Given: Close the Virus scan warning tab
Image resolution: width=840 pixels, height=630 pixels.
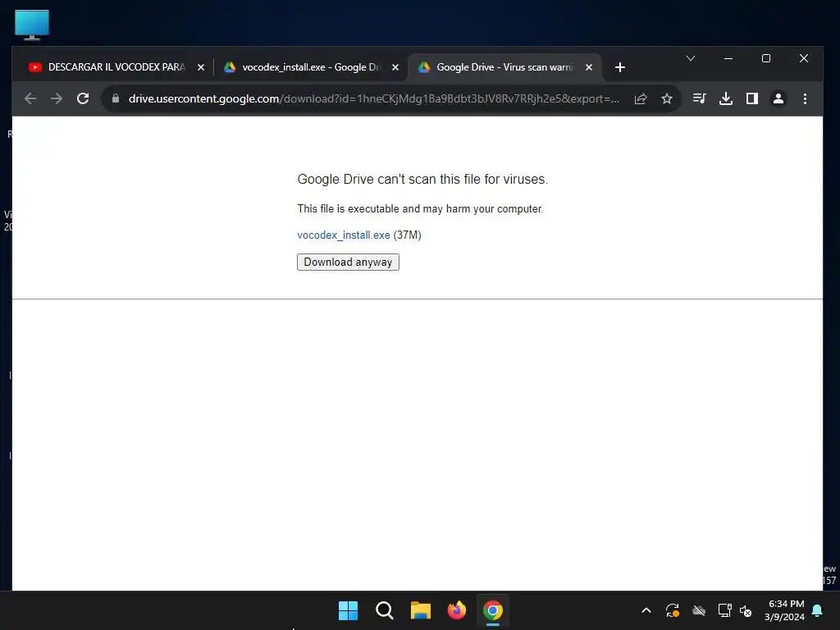Looking at the screenshot, I should pos(589,67).
